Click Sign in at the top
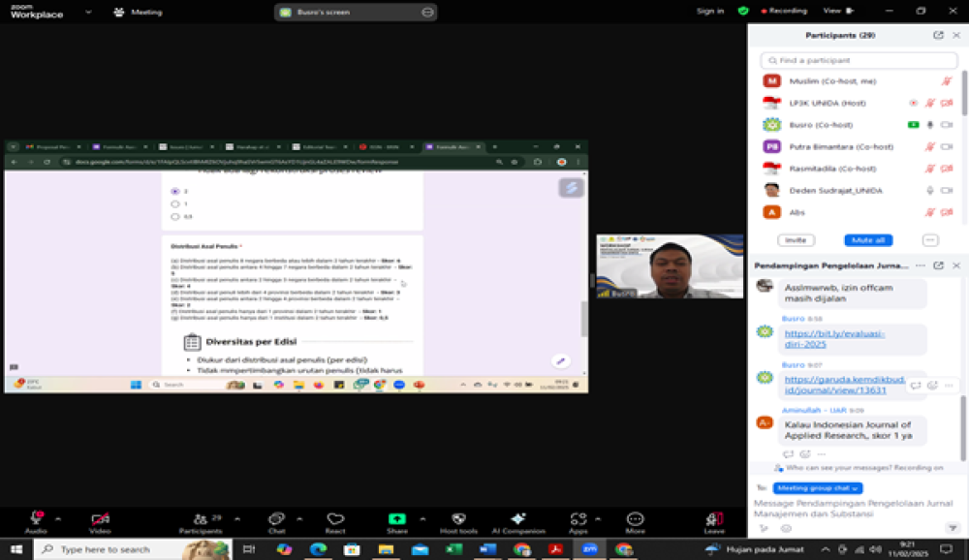Viewport: 969px width, 560px height. point(710,11)
